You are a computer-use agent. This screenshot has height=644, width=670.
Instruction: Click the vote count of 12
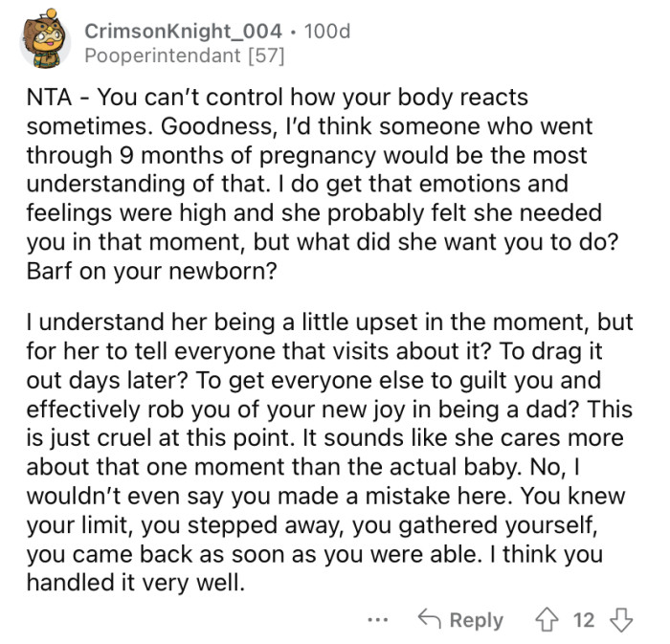click(584, 620)
